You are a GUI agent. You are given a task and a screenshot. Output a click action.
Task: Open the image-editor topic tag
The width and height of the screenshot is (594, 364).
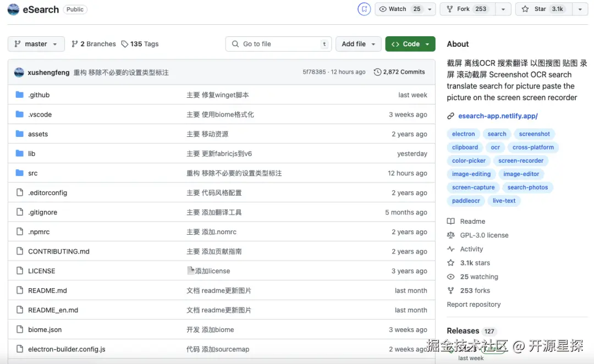(x=521, y=174)
